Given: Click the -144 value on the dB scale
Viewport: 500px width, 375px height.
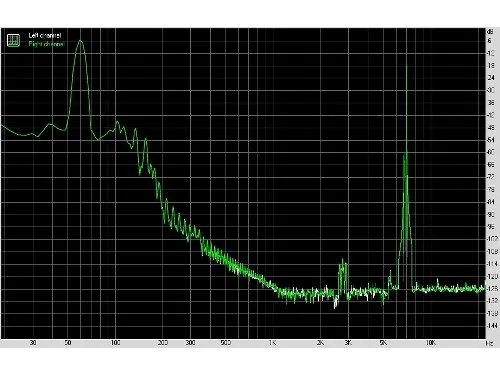Looking at the screenshot, I should tap(492, 325).
